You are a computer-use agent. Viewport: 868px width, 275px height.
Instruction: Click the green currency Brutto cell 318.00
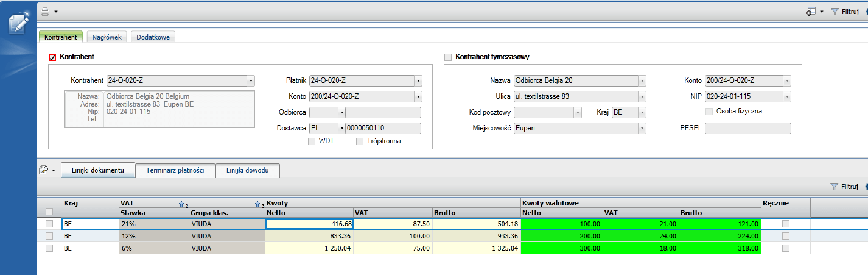click(720, 248)
